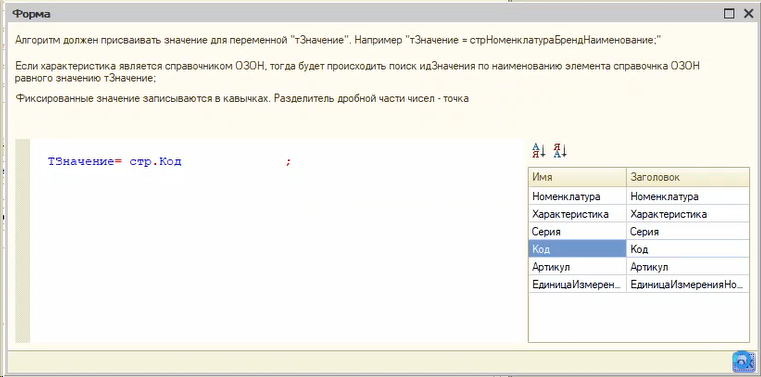Select Артикул in Имя column
This screenshot has width=761, height=377.
point(577,267)
